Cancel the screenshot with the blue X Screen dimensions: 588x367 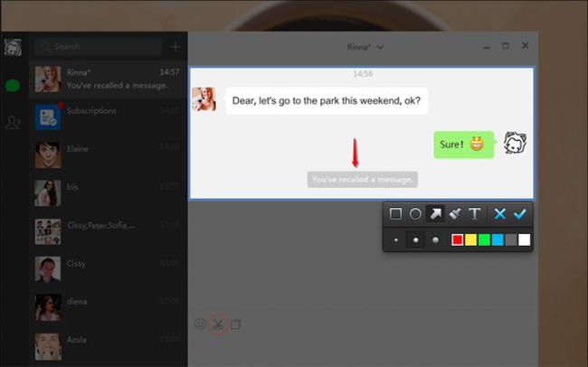coord(500,214)
